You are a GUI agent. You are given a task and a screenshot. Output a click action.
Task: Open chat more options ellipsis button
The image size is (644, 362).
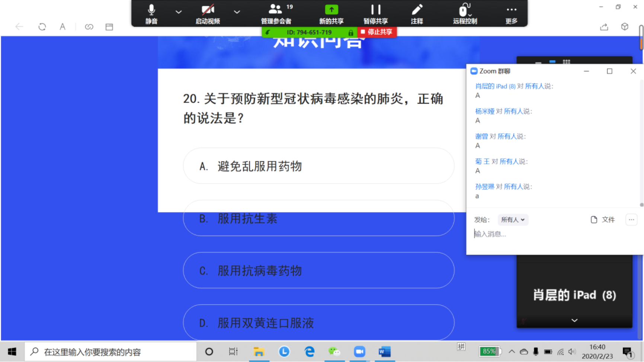pos(631,220)
